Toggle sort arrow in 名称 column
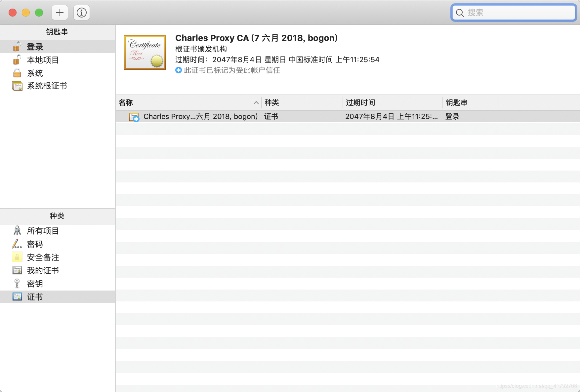The image size is (580, 392). (x=256, y=103)
